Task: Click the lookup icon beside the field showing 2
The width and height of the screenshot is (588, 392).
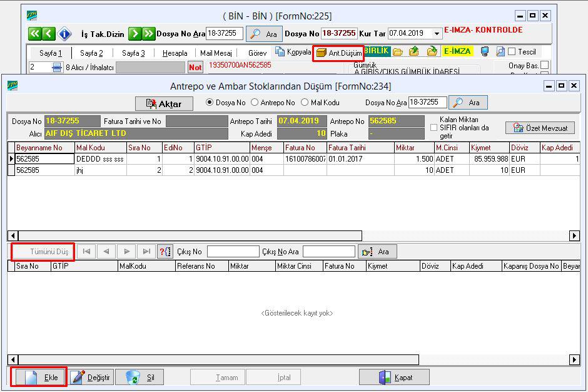Action: [x=57, y=67]
